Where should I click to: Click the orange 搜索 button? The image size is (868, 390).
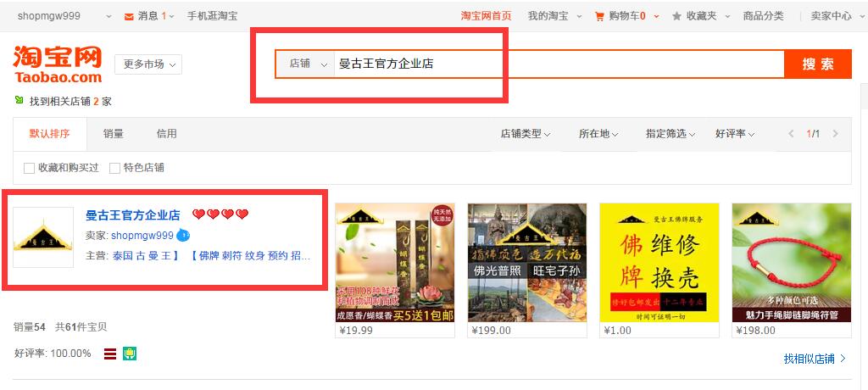click(818, 64)
